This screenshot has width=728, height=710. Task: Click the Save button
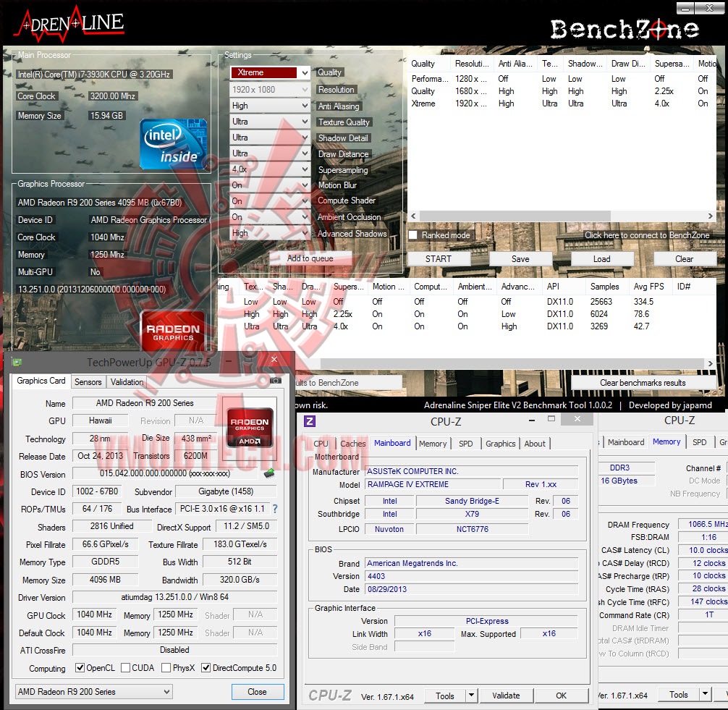(520, 258)
